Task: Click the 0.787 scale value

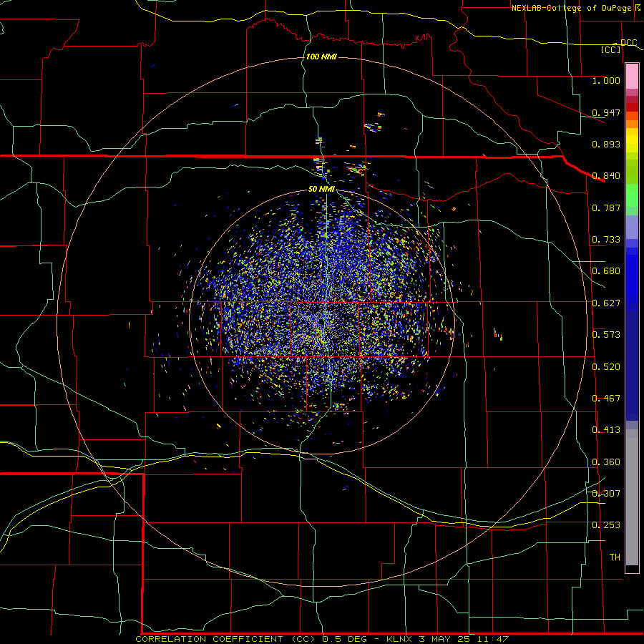Action: point(606,208)
